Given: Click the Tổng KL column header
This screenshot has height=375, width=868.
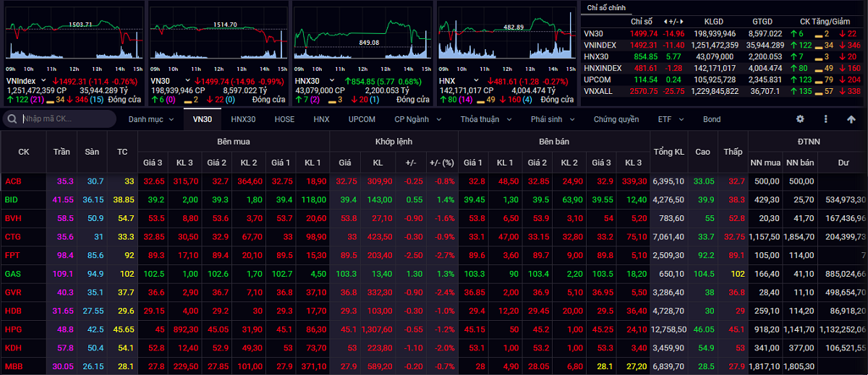Looking at the screenshot, I should click(668, 152).
